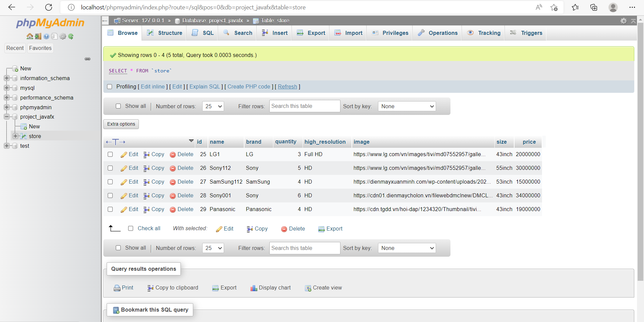
Task: Refresh the page with the browser reload icon
Action: 49,7
